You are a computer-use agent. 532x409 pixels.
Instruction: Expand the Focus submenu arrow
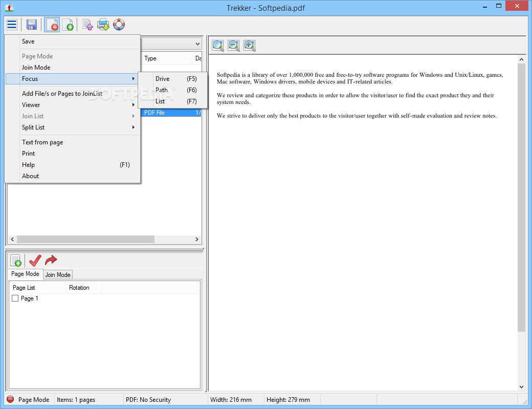point(134,79)
